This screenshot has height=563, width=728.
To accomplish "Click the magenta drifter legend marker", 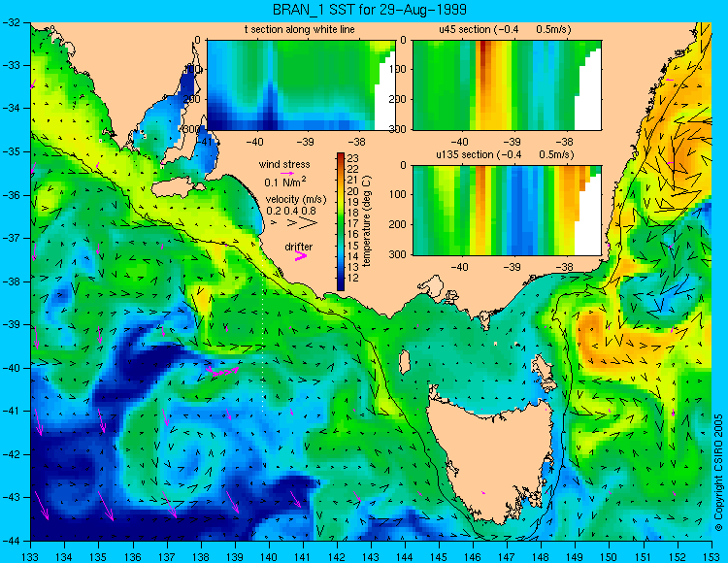I will pos(301,256).
